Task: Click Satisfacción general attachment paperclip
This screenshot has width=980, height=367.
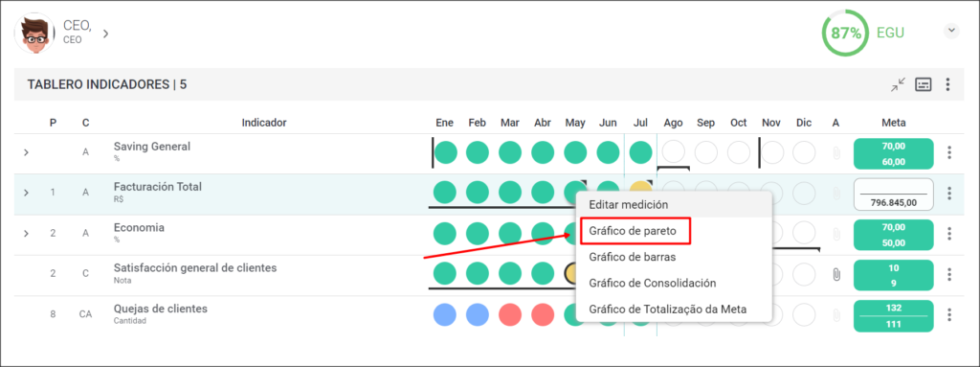Action: click(836, 274)
